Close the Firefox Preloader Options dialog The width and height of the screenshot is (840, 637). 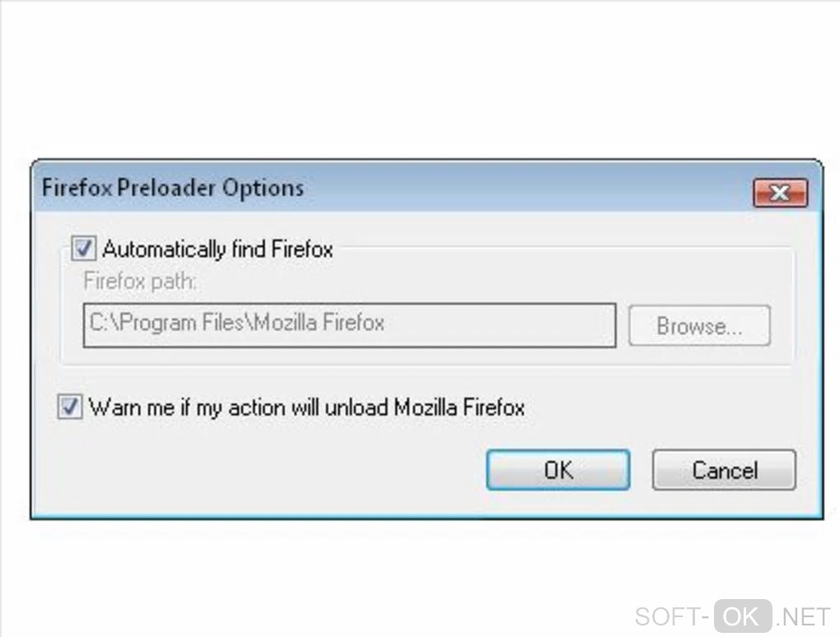pos(779,194)
